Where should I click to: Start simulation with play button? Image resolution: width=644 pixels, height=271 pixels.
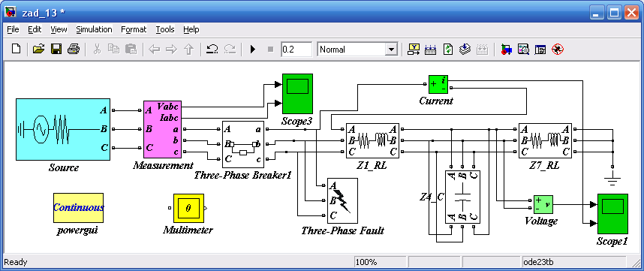[x=253, y=50]
